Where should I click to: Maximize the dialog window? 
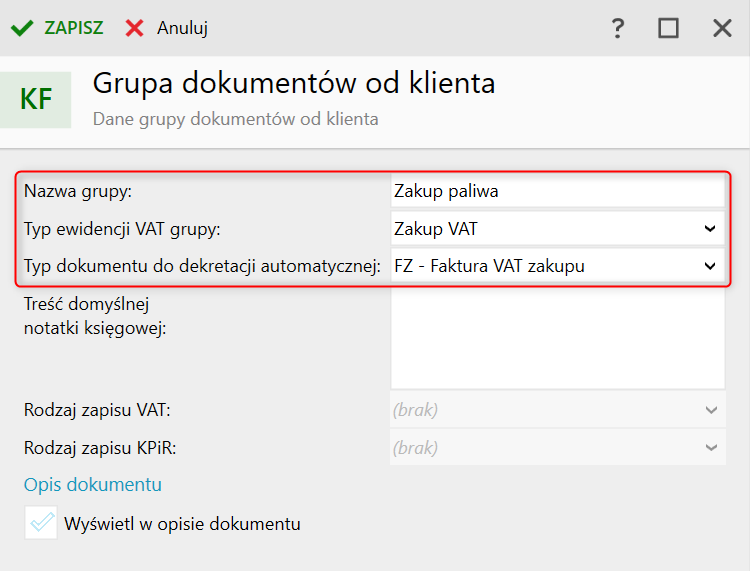click(x=668, y=28)
